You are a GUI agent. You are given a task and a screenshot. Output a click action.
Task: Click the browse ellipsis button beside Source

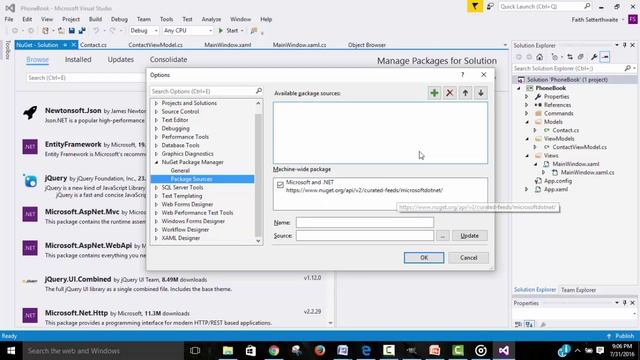pyautogui.click(x=442, y=236)
